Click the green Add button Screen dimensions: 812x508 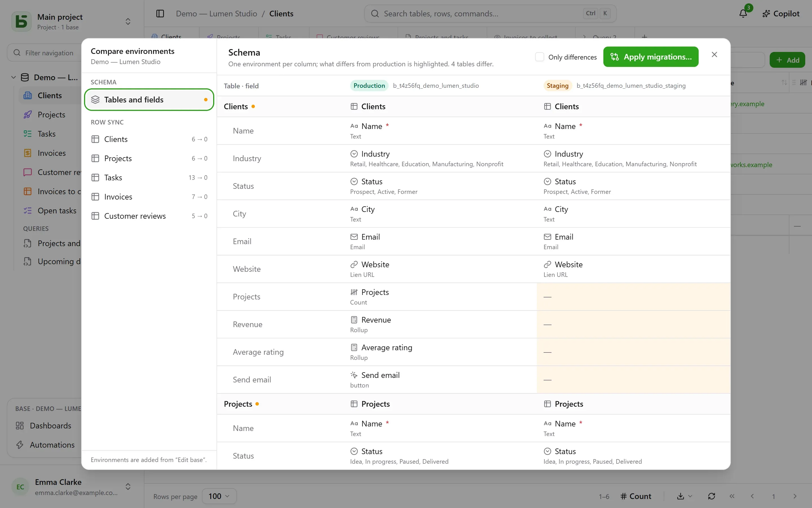(787, 60)
